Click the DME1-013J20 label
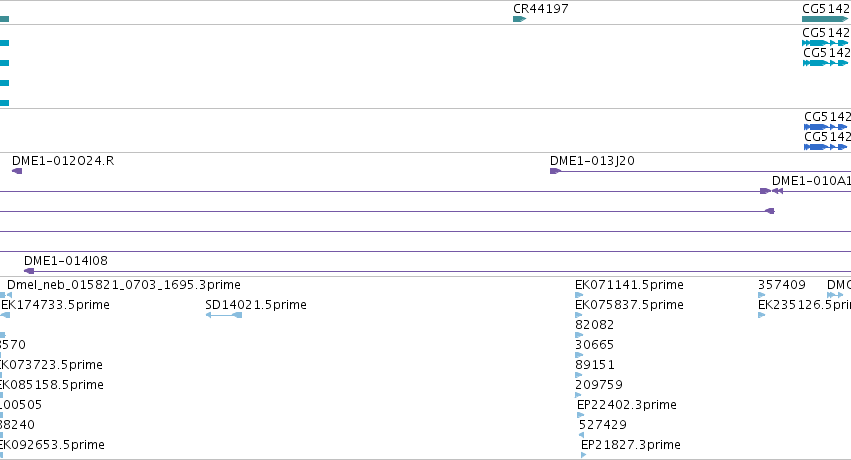Viewport: 851px width, 460px height. coord(592,161)
